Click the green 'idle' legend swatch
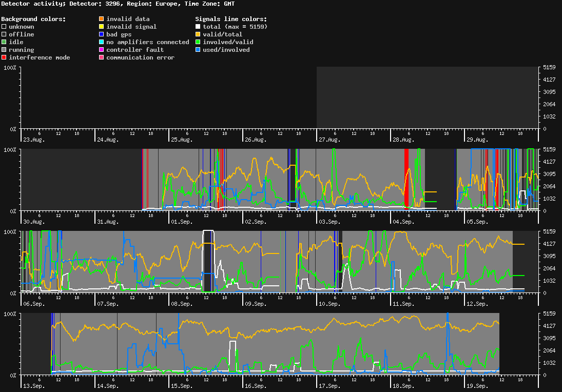The height and width of the screenshot is (392, 562). click(4, 42)
